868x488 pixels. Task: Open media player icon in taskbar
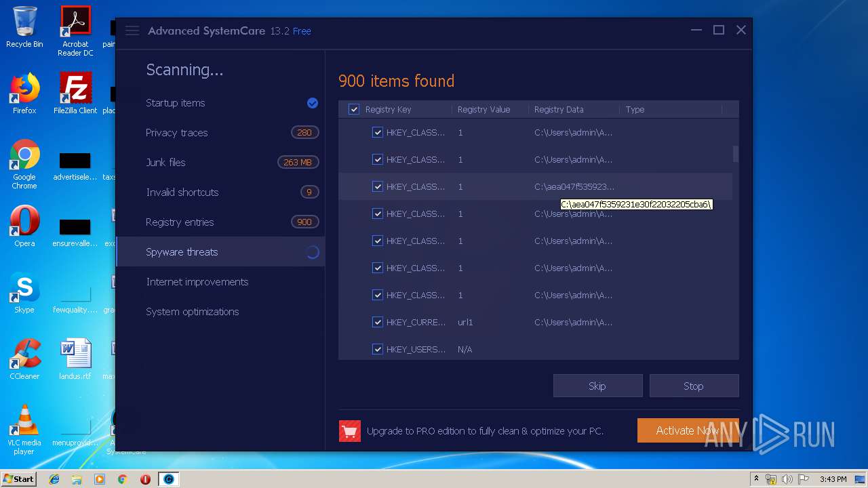(100, 479)
